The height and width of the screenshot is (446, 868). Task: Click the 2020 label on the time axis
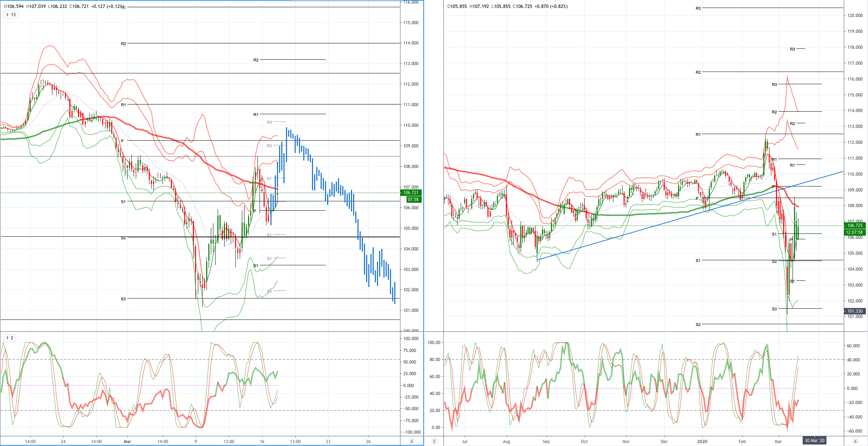pos(702,441)
